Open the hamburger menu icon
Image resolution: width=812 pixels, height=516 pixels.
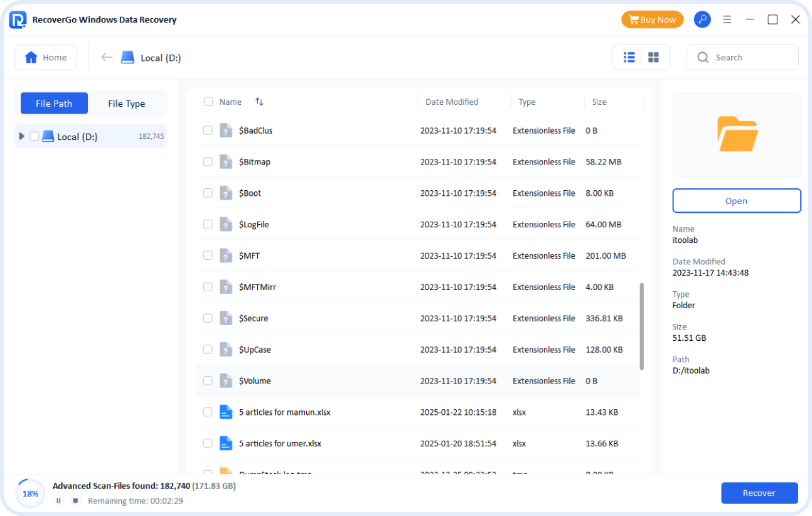coord(727,19)
